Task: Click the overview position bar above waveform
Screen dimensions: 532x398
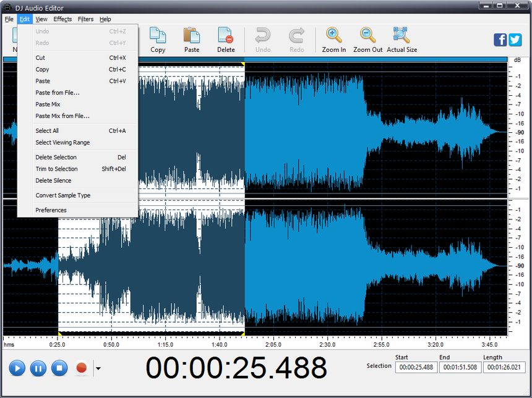Action: pos(255,59)
